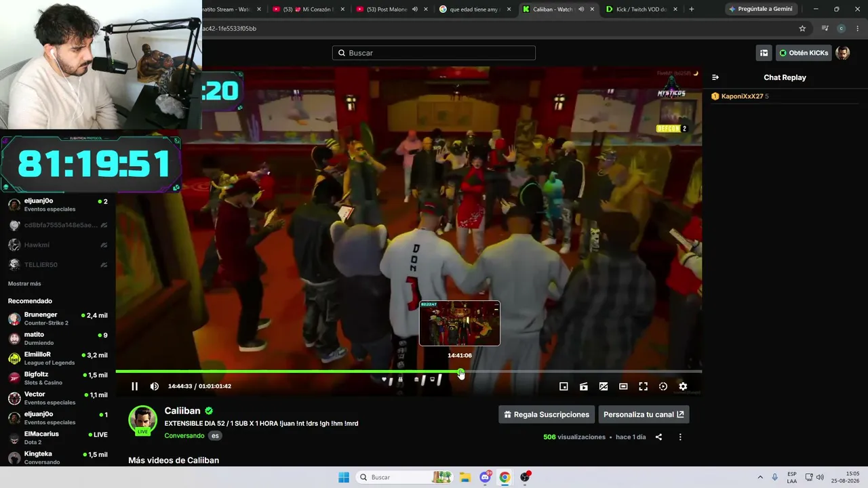
Task: Click Pregúntale a Gemini button
Action: (x=762, y=9)
